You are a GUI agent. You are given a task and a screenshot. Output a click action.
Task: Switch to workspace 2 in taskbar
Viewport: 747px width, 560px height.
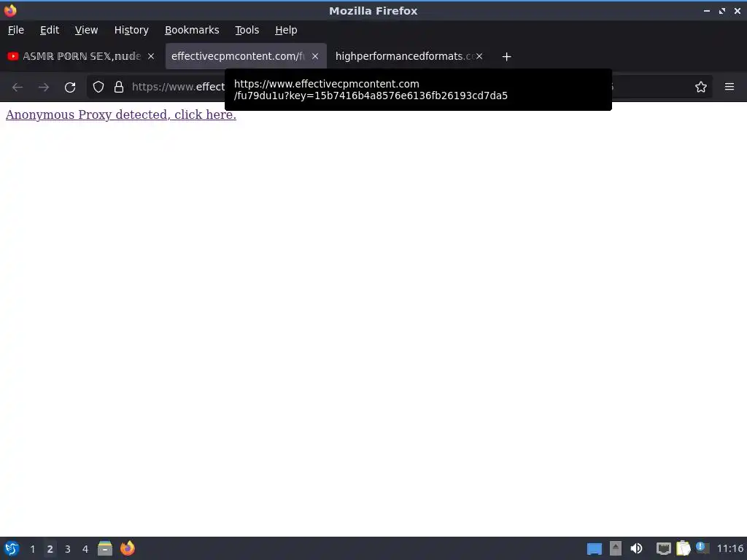point(50,549)
